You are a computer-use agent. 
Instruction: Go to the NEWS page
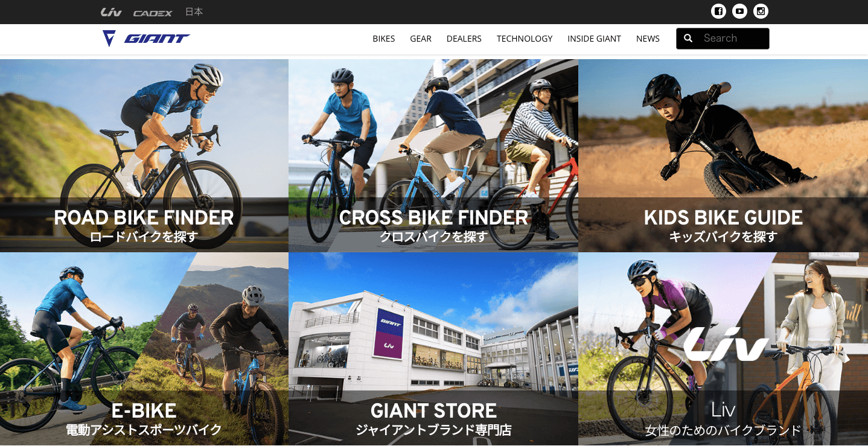648,39
